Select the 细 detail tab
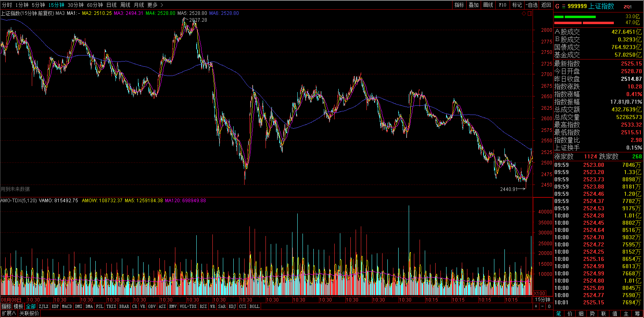This screenshot has width=644, height=318. (581, 314)
